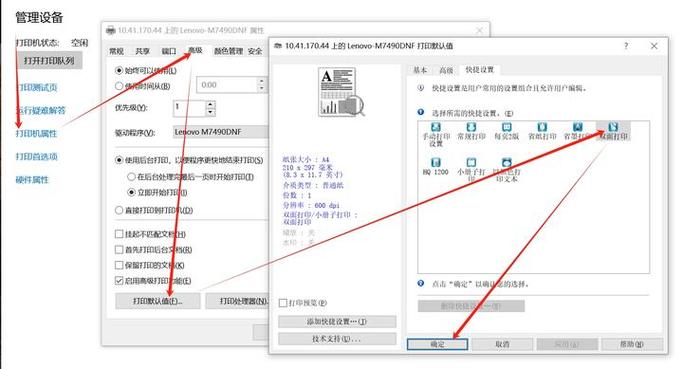The width and height of the screenshot is (683, 369).
Task: Open the 硬件属性 link
Action: click(32, 179)
